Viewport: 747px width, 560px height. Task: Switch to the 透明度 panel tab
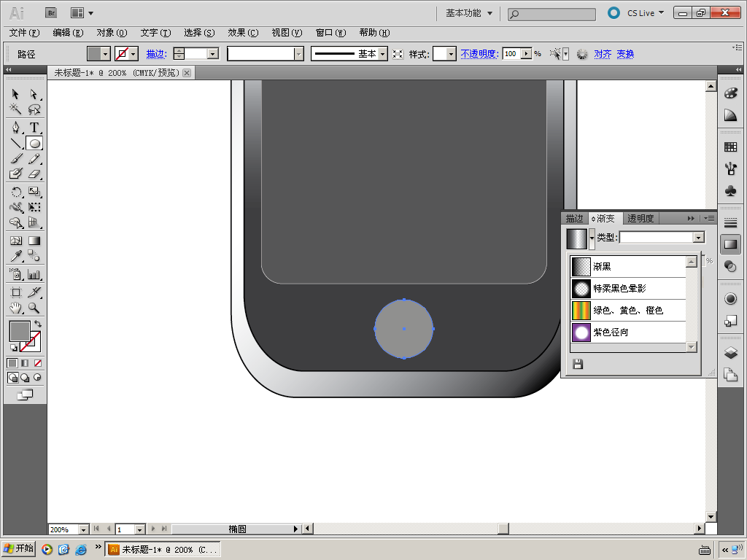(x=640, y=218)
